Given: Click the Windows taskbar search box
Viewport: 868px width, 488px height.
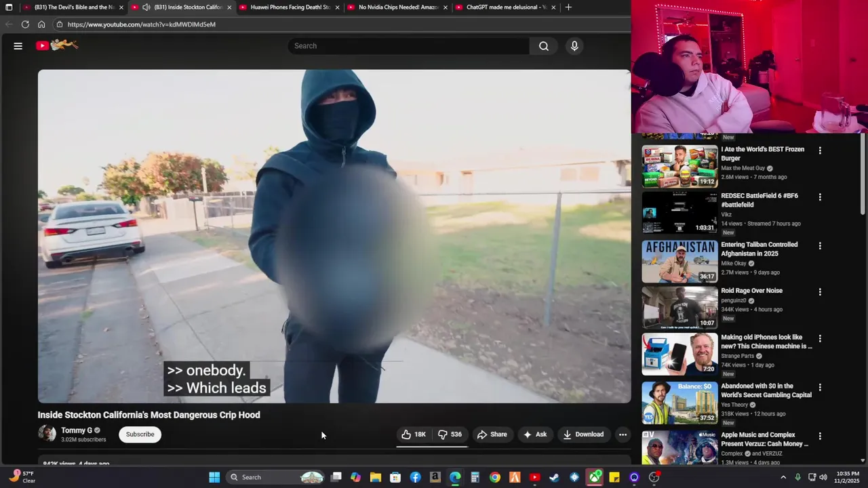Looking at the screenshot, I should click(x=276, y=477).
